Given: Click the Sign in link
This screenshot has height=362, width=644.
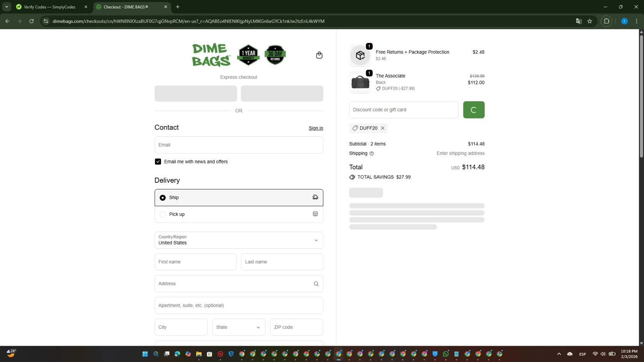Looking at the screenshot, I should [x=316, y=128].
